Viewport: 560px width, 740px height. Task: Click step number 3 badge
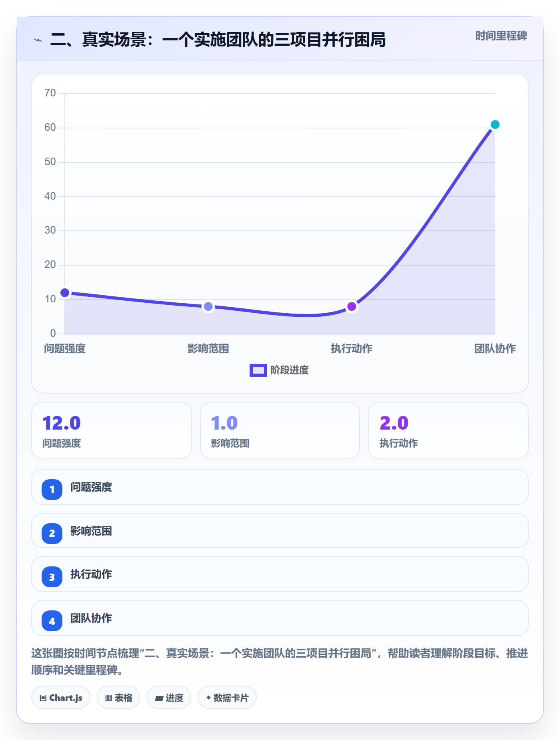[52, 577]
